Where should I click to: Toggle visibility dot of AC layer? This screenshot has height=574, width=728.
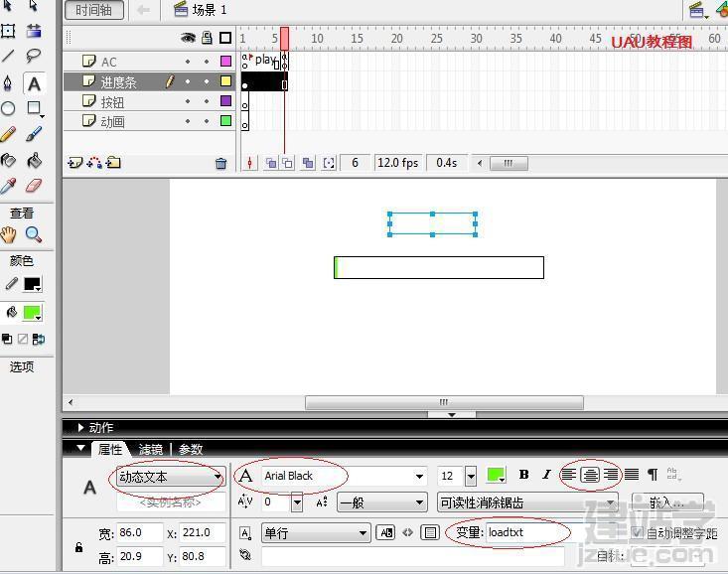point(188,62)
